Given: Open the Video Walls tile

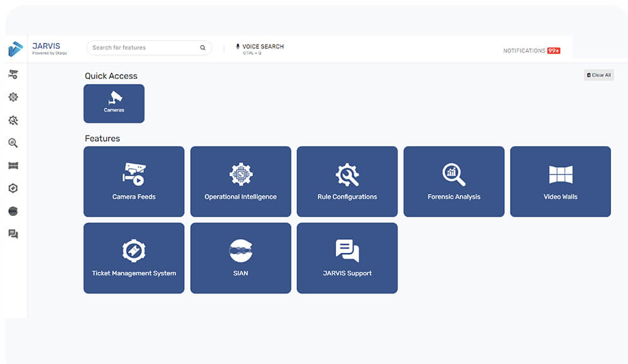Looking at the screenshot, I should [561, 181].
